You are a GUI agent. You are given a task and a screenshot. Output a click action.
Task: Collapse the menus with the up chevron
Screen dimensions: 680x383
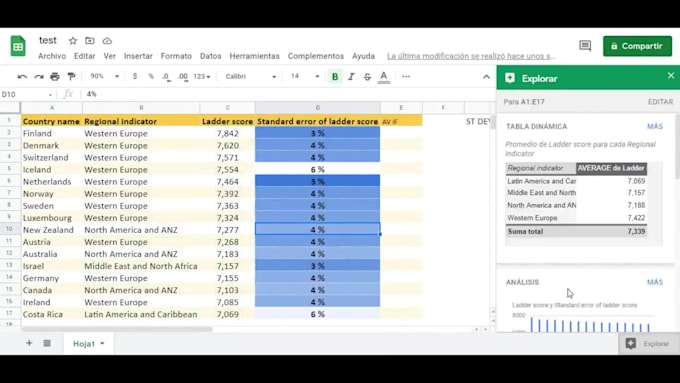pos(486,77)
